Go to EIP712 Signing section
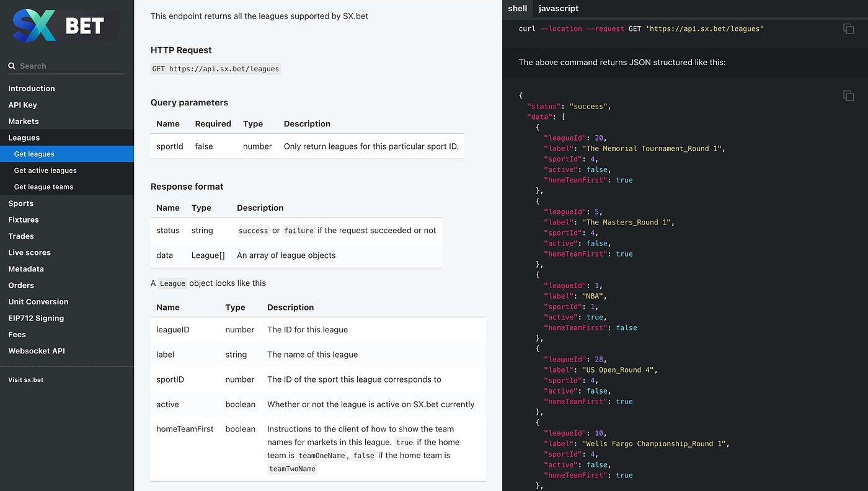 coord(36,318)
